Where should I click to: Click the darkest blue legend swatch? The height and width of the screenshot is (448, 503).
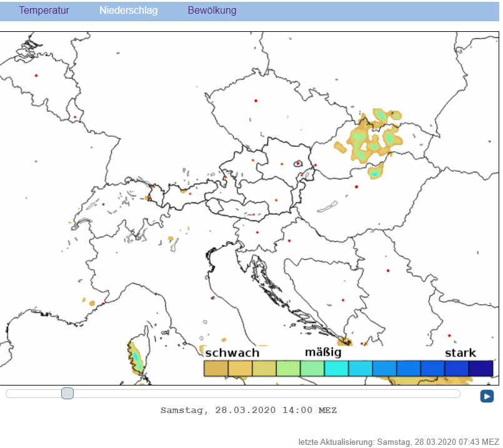click(x=481, y=368)
